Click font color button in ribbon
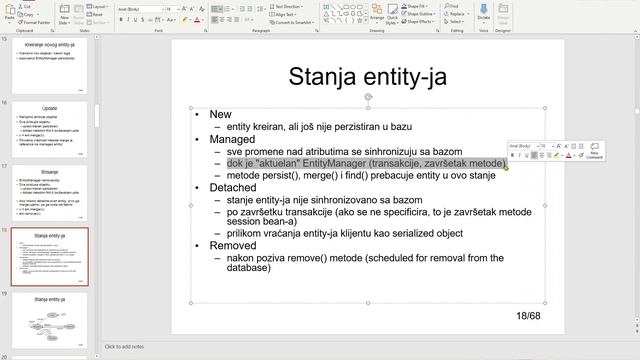640x360 pixels. [197, 20]
